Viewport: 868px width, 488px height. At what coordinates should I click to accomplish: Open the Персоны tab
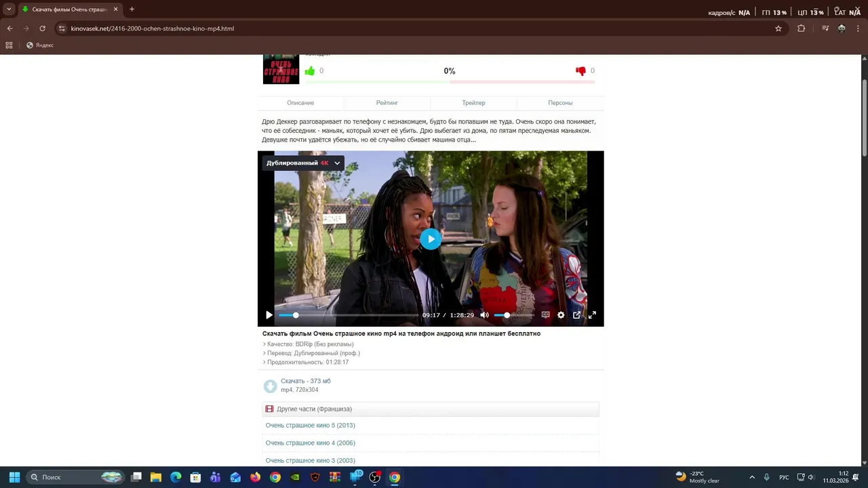560,103
